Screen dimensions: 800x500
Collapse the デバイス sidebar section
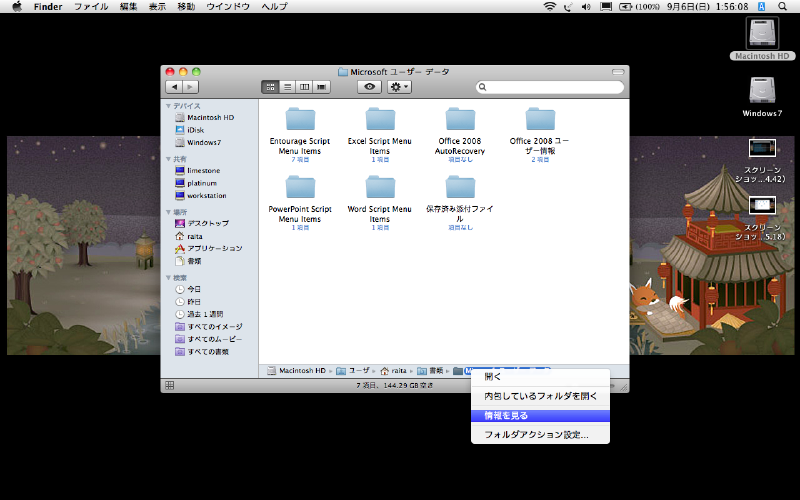(168, 106)
